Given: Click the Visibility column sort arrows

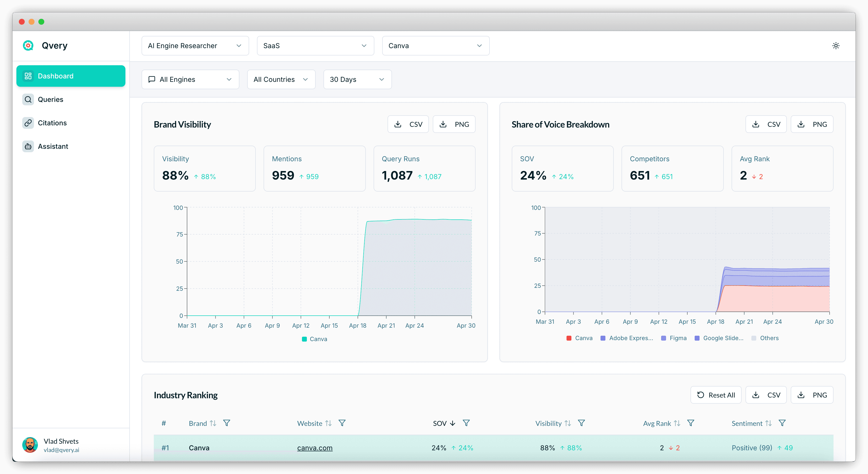Looking at the screenshot, I should (568, 423).
